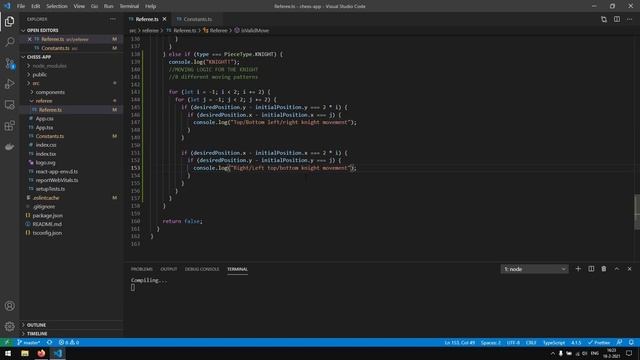
Task: Open the Extensions view
Action: 9,125
